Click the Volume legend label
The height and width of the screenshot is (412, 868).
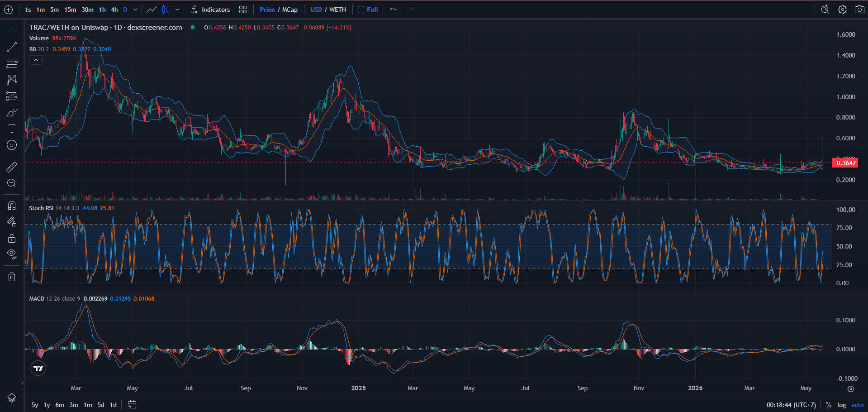pyautogui.click(x=39, y=38)
